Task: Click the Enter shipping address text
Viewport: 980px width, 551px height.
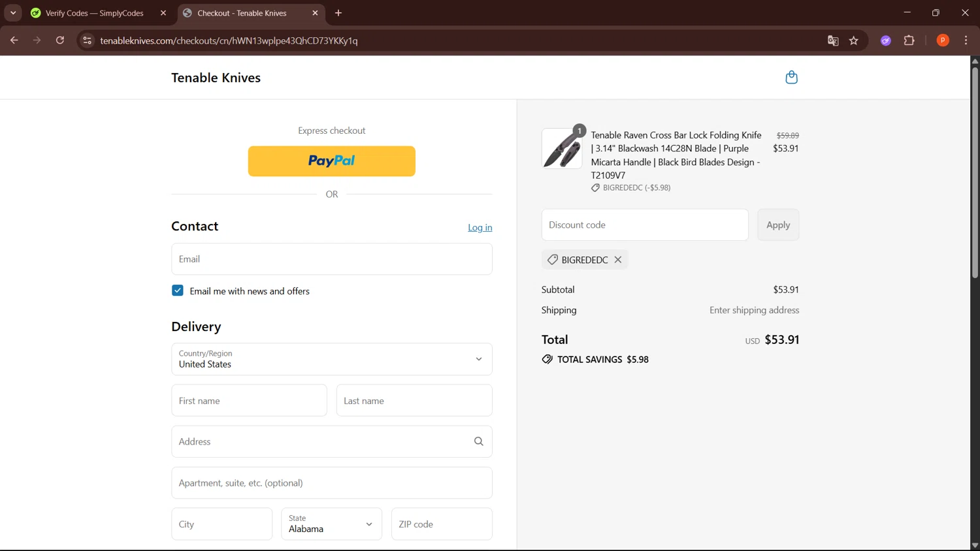Action: (x=754, y=310)
